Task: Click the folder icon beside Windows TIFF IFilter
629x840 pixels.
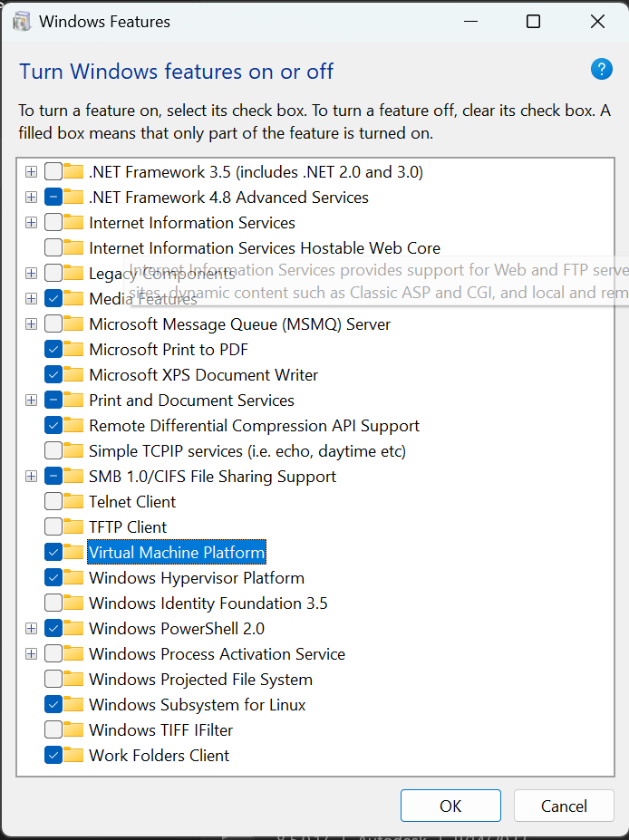Action: pyautogui.click(x=74, y=730)
